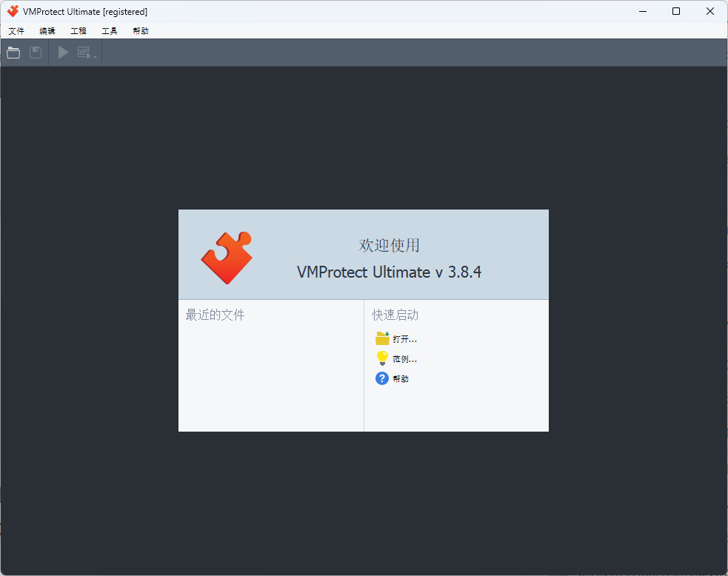Maximize the VMProtect window
728x576 pixels.
[676, 11]
